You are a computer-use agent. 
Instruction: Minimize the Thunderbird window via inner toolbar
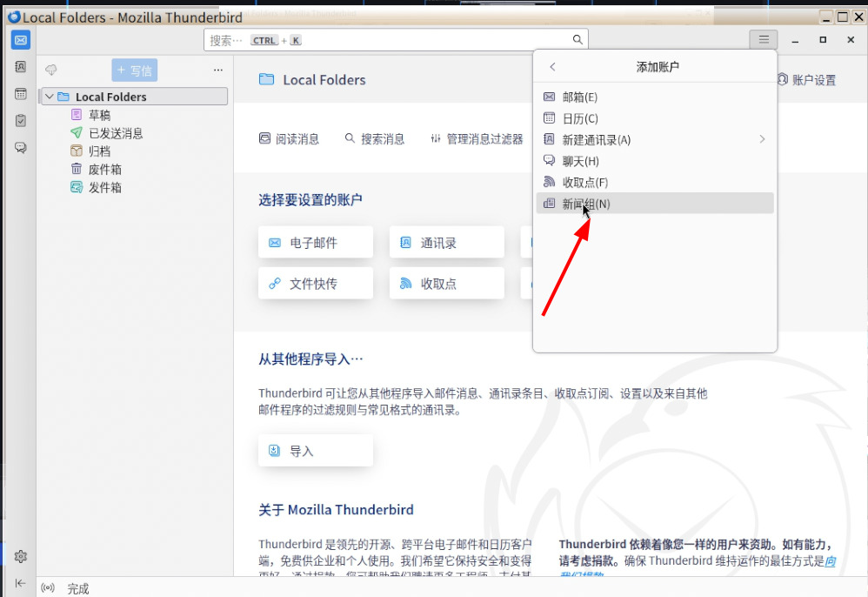[x=795, y=40]
